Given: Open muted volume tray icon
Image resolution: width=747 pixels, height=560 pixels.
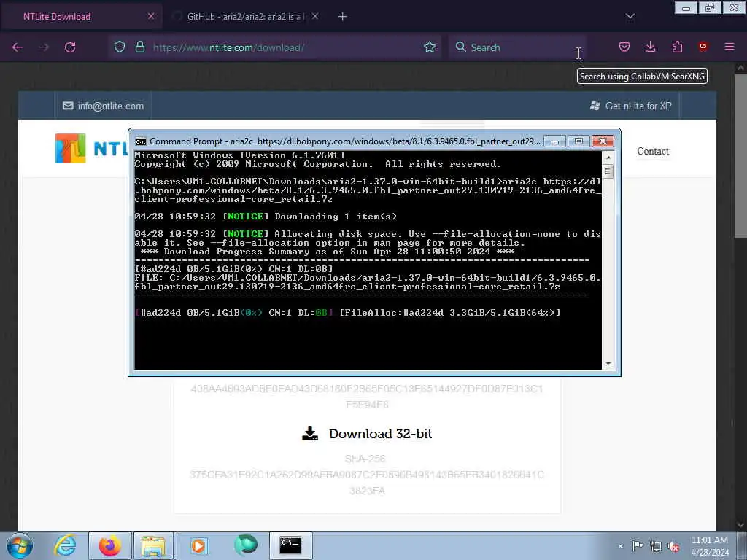Looking at the screenshot, I should pyautogui.click(x=673, y=546).
